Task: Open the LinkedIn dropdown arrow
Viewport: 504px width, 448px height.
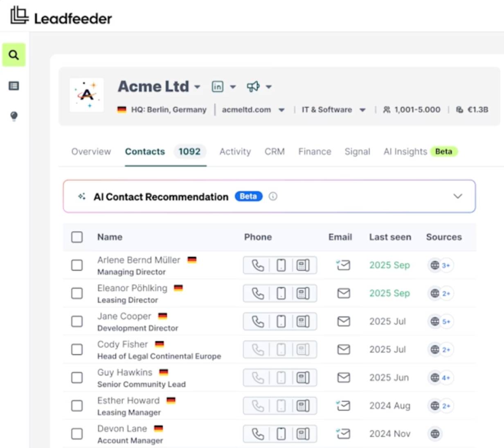Action: click(x=233, y=87)
